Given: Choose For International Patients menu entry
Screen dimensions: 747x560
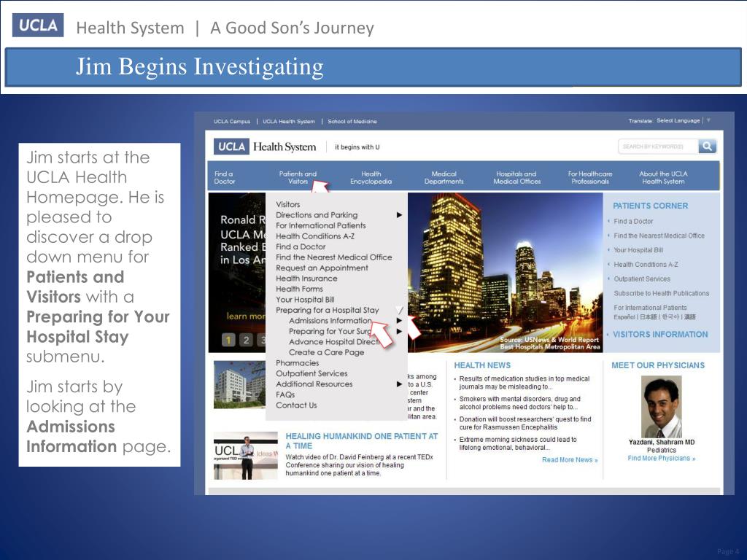Looking at the screenshot, I should pyautogui.click(x=321, y=226).
